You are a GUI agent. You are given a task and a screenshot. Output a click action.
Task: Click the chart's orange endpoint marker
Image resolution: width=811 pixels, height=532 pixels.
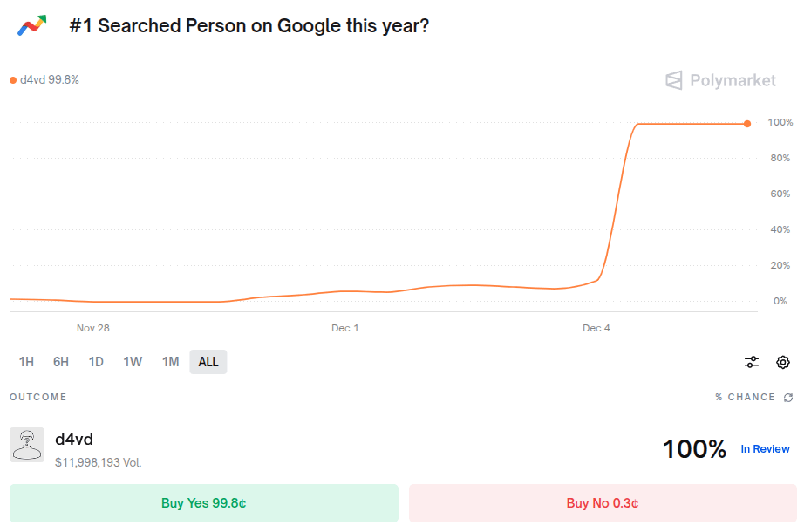(x=747, y=124)
